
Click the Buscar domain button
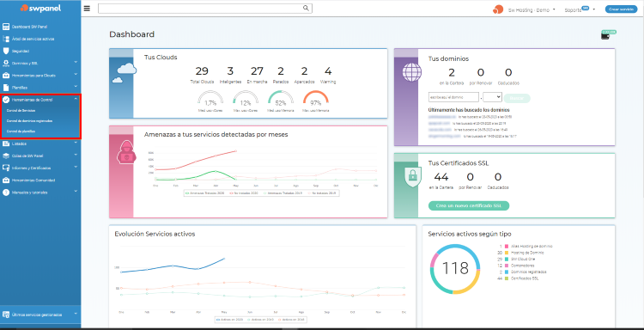pos(517,98)
